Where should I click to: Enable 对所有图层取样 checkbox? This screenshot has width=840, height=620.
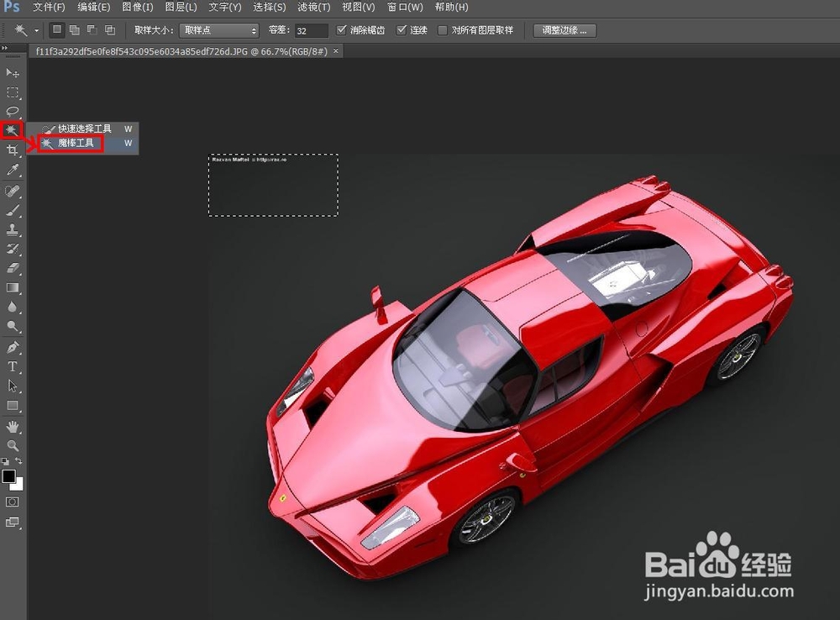coord(443,30)
